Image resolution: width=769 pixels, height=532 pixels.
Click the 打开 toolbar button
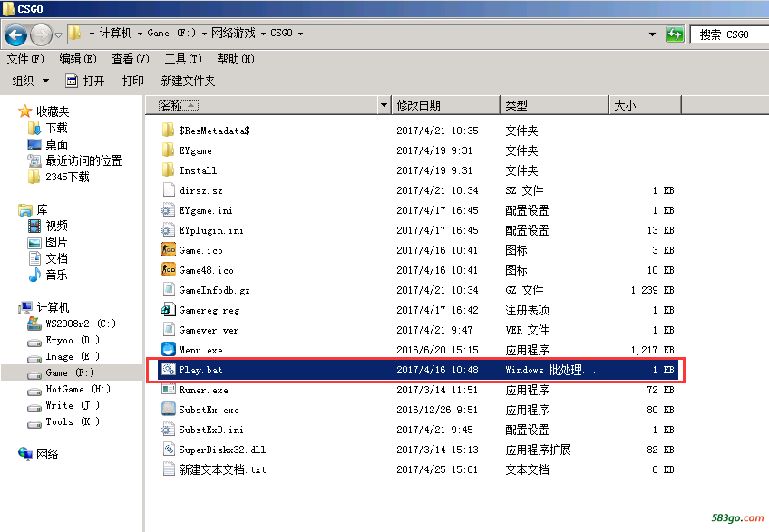(85, 81)
